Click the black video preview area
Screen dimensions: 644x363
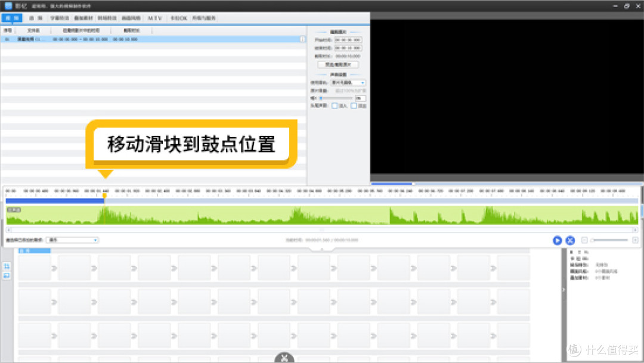coord(507,97)
